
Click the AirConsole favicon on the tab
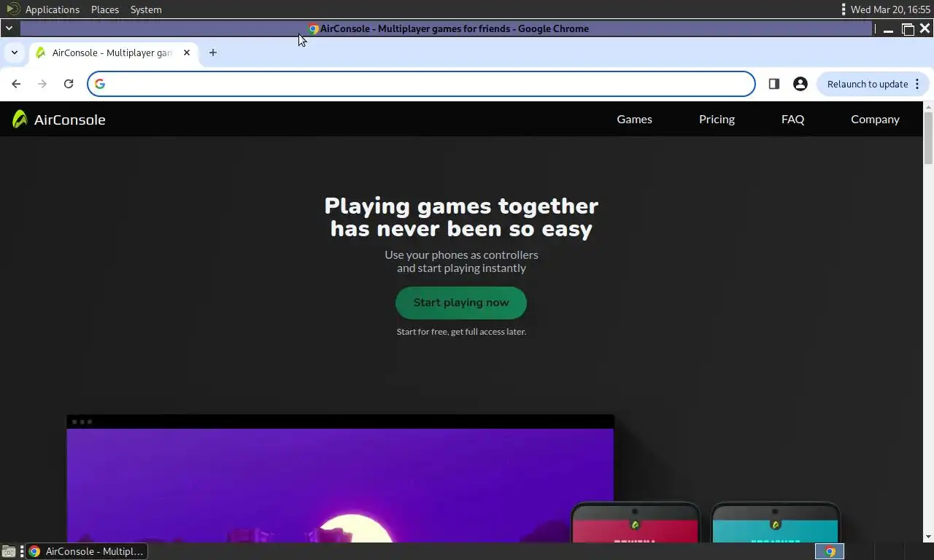coord(41,52)
